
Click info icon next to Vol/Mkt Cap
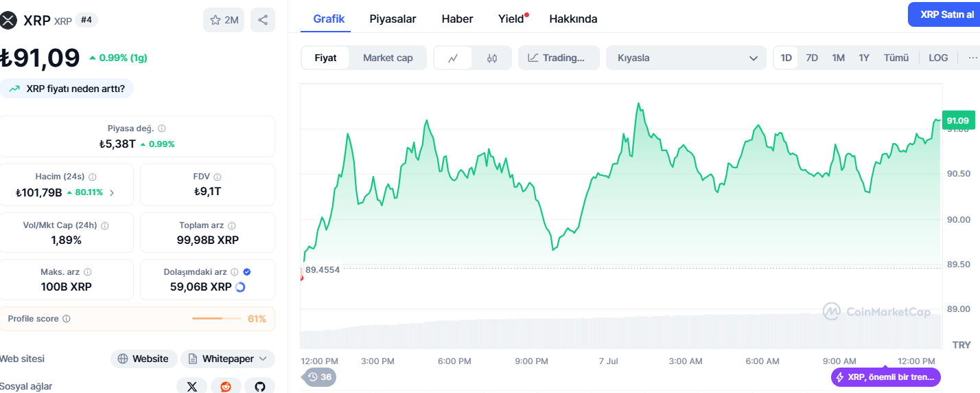[x=105, y=225]
